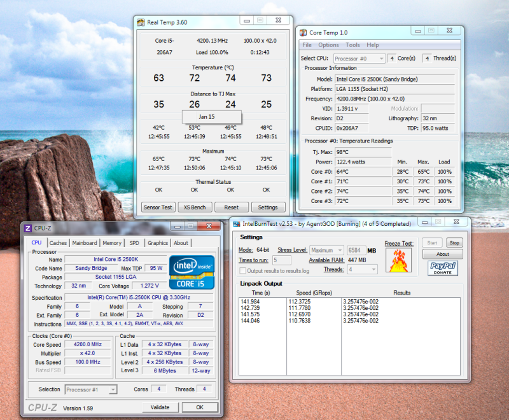Switch to the Memory tab
This screenshot has height=420, width=509.
112,243
